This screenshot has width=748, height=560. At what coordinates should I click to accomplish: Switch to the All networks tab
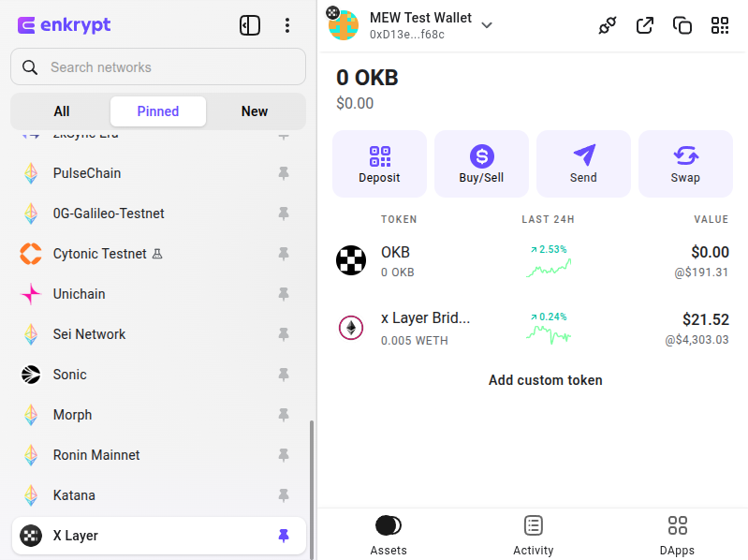pyautogui.click(x=62, y=111)
